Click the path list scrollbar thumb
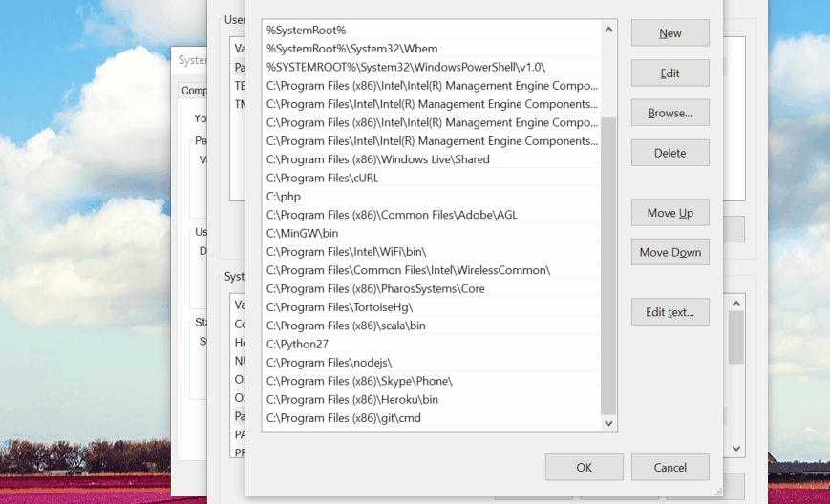Image resolution: width=830 pixels, height=504 pixels. pyautogui.click(x=608, y=266)
